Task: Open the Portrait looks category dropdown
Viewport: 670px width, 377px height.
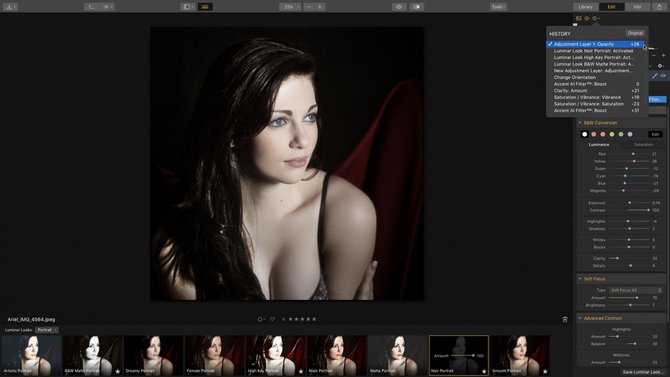Action: (47, 330)
